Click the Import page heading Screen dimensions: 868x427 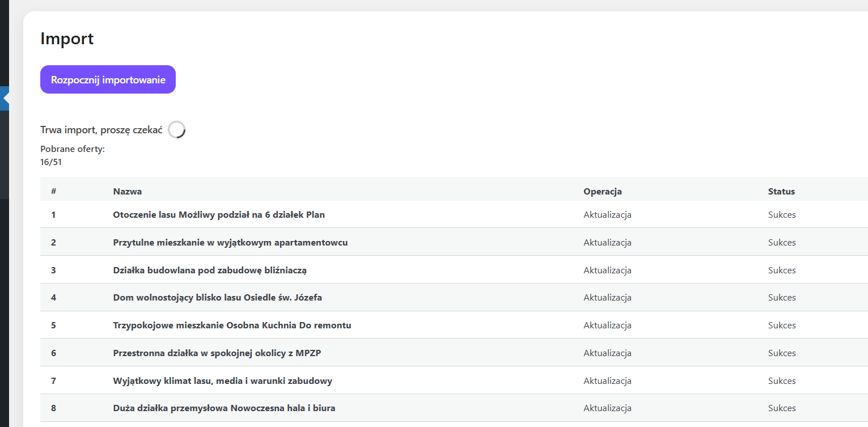pyautogui.click(x=67, y=39)
